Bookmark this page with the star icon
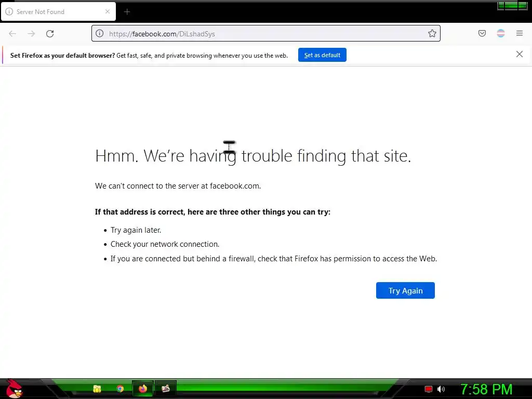Viewport: 532px width, 399px height. pyautogui.click(x=432, y=33)
